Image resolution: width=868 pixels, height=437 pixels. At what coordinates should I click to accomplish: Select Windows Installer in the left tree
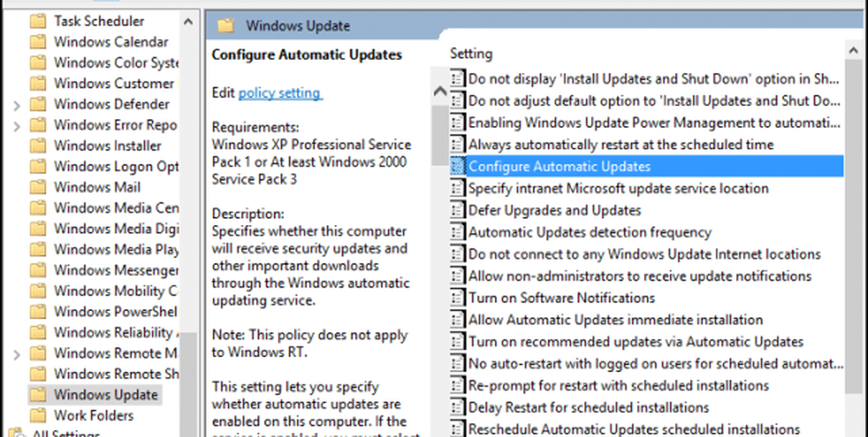click(108, 145)
